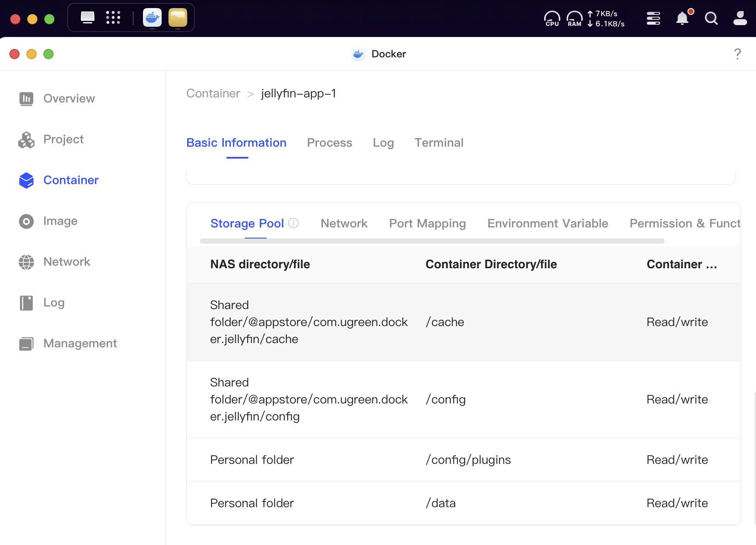The image size is (756, 545).
Task: Click the Container breadcrumb link
Action: coord(213,94)
